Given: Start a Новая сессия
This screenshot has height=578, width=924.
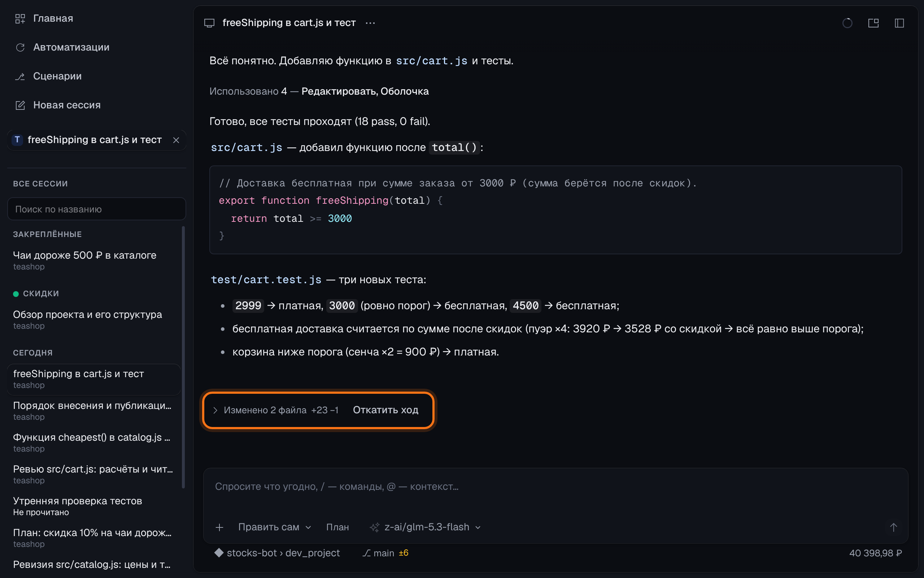Looking at the screenshot, I should pyautogui.click(x=58, y=105).
